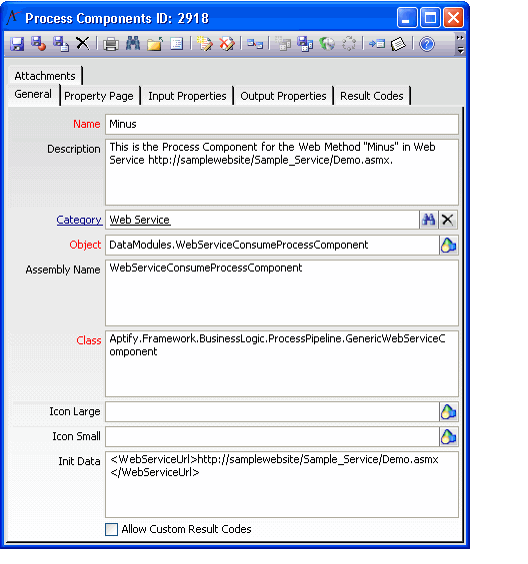Click the red-cross pencil icon
Image resolution: width=528 pixels, height=564 pixels.
pos(227,44)
